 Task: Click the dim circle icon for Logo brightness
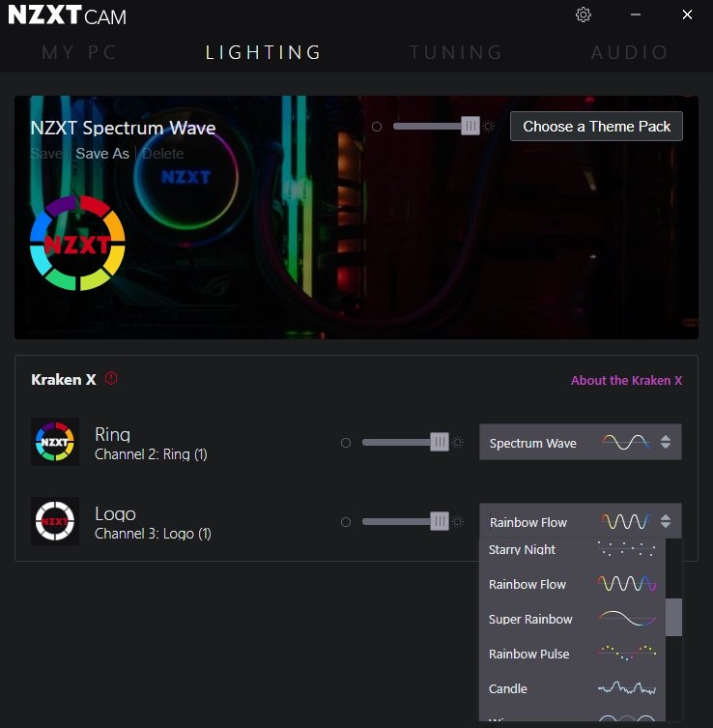point(346,522)
